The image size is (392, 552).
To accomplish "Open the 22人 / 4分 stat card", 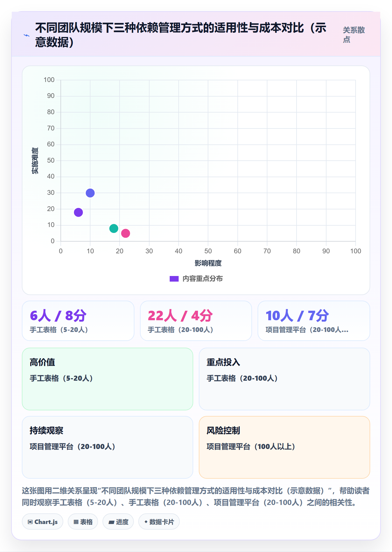I will click(x=196, y=321).
